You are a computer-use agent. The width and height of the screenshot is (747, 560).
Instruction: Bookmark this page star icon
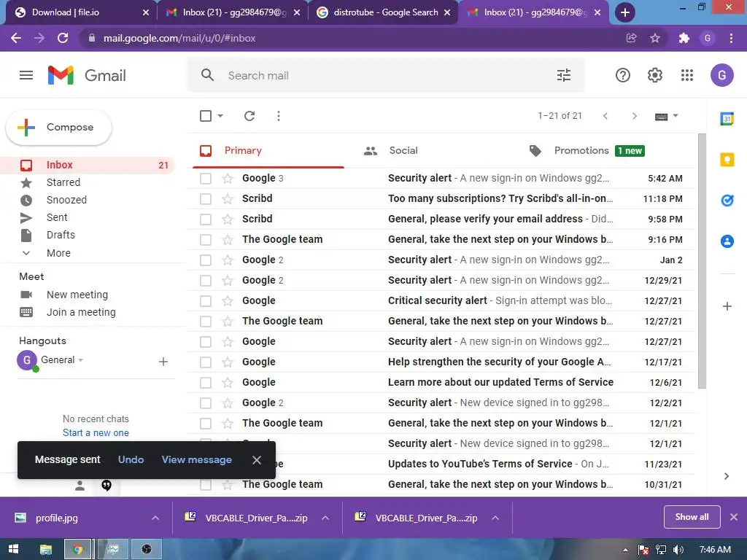(655, 38)
